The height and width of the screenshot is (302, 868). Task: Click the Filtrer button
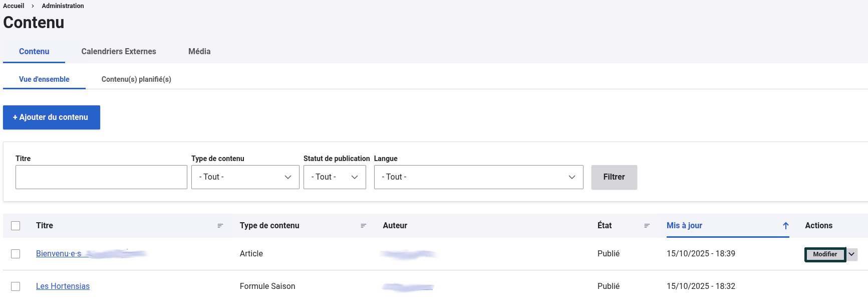click(614, 177)
